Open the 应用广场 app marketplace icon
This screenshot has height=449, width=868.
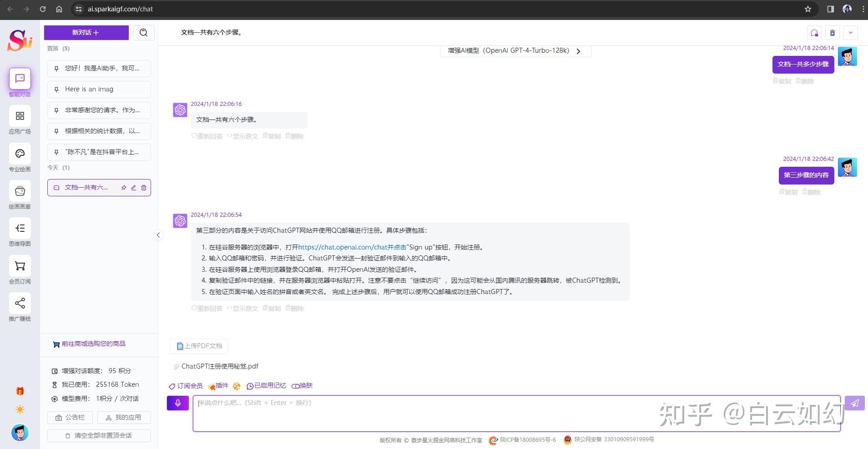[x=20, y=116]
